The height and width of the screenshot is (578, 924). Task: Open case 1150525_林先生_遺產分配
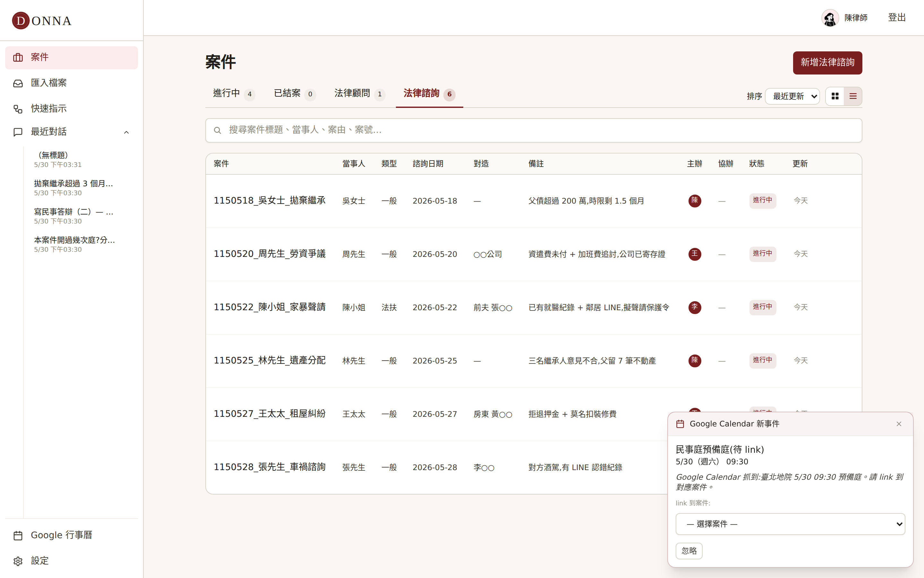269,361
